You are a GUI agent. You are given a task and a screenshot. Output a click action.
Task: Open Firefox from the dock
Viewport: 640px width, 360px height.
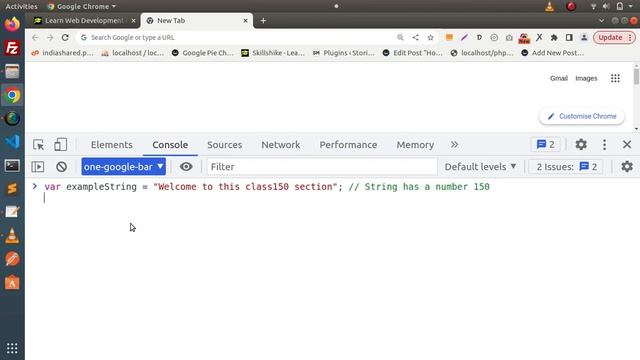[x=12, y=24]
